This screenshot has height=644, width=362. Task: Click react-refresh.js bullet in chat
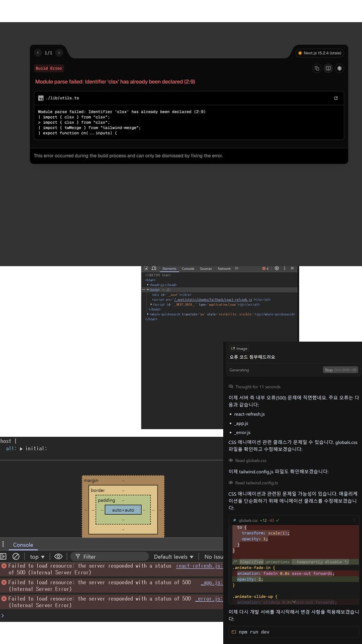[249, 414]
